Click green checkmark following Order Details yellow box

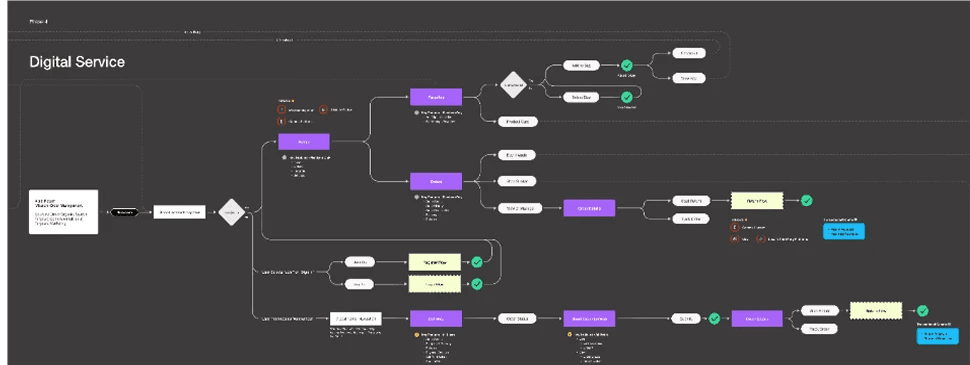(807, 200)
